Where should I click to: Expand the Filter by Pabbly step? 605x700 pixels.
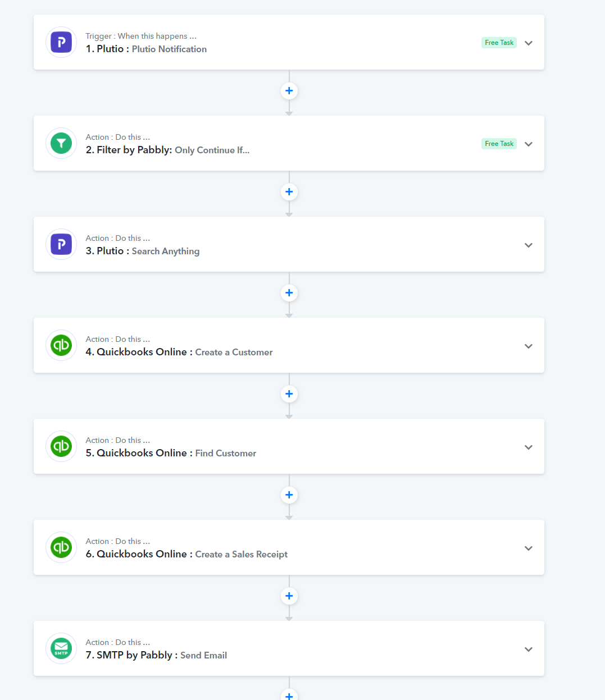coord(529,144)
